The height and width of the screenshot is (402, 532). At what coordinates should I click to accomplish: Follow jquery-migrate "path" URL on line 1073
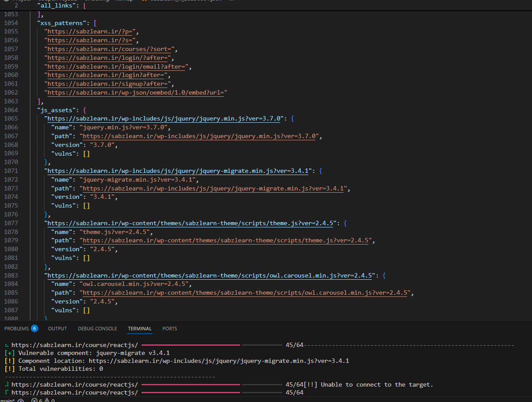[214, 189]
